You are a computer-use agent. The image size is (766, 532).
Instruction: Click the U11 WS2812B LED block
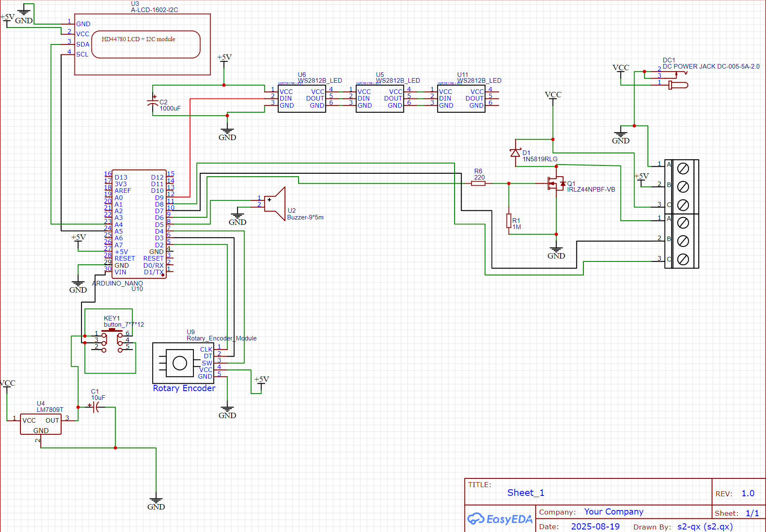pos(461,99)
